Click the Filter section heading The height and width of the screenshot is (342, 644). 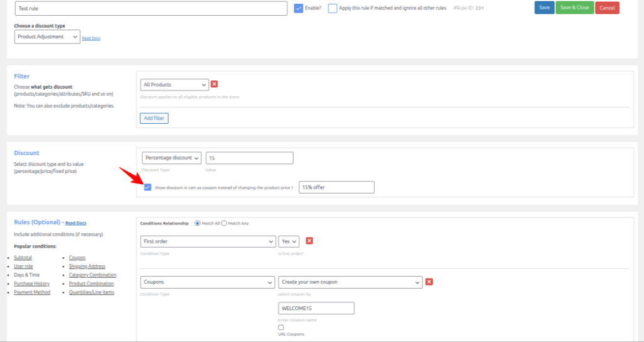tap(22, 76)
